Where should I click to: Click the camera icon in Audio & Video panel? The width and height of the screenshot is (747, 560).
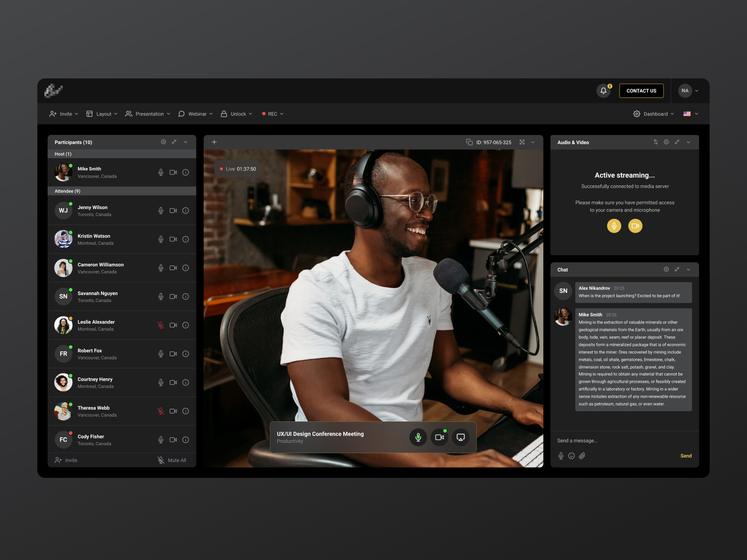(635, 226)
